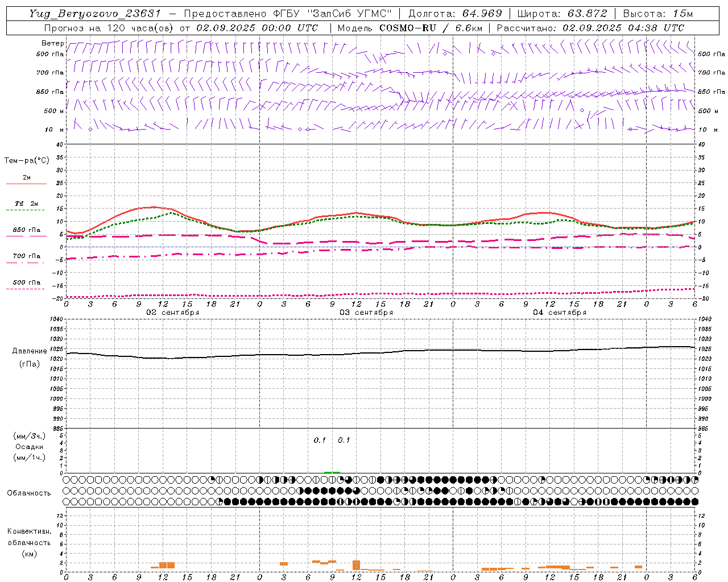Jump to the 03 сентября date label
This screenshot has height=582, width=728.
coord(366,313)
